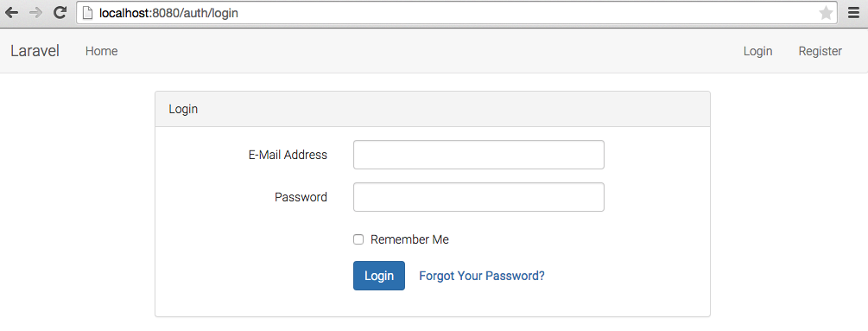Enable the Remember Me checkbox
868x331 pixels.
click(358, 239)
